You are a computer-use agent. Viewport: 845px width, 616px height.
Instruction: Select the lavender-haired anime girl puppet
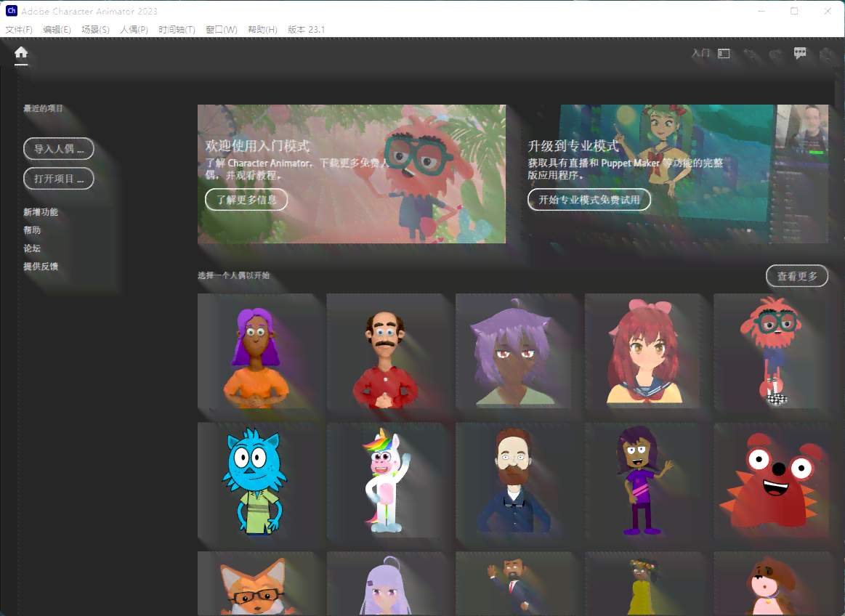pyautogui.click(x=384, y=583)
